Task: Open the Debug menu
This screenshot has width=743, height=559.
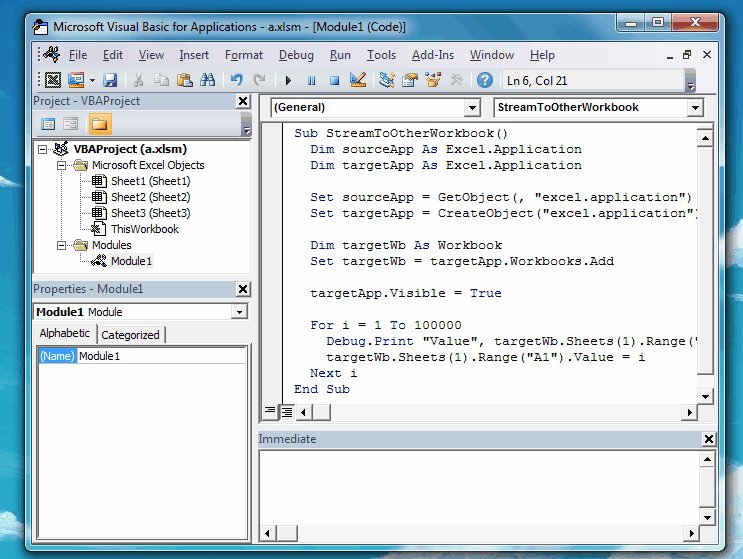Action: (296, 55)
